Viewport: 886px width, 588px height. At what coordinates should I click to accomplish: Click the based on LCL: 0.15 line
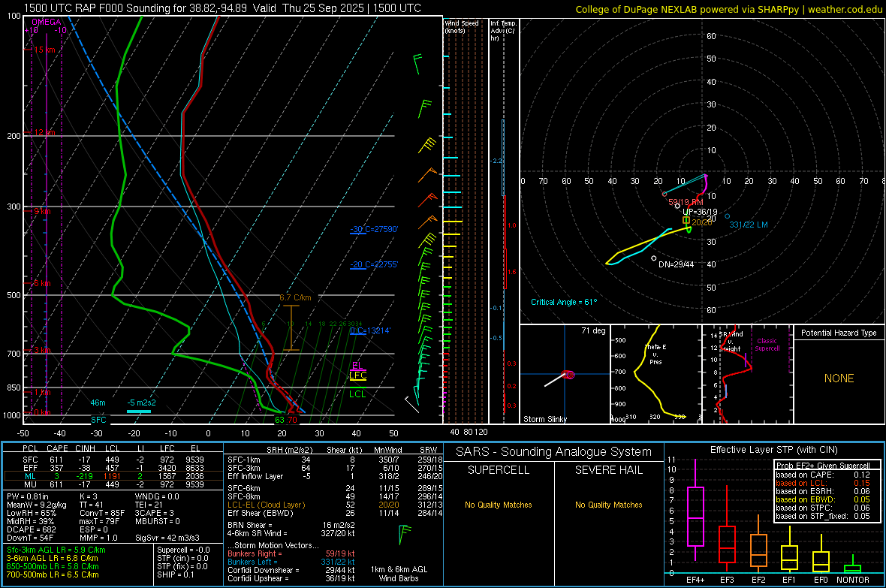coord(823,483)
